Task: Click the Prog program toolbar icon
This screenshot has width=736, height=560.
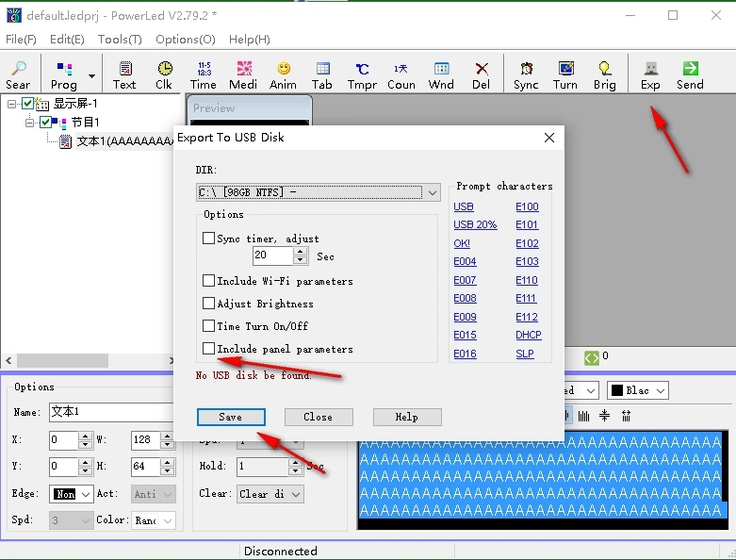Action: 64,75
